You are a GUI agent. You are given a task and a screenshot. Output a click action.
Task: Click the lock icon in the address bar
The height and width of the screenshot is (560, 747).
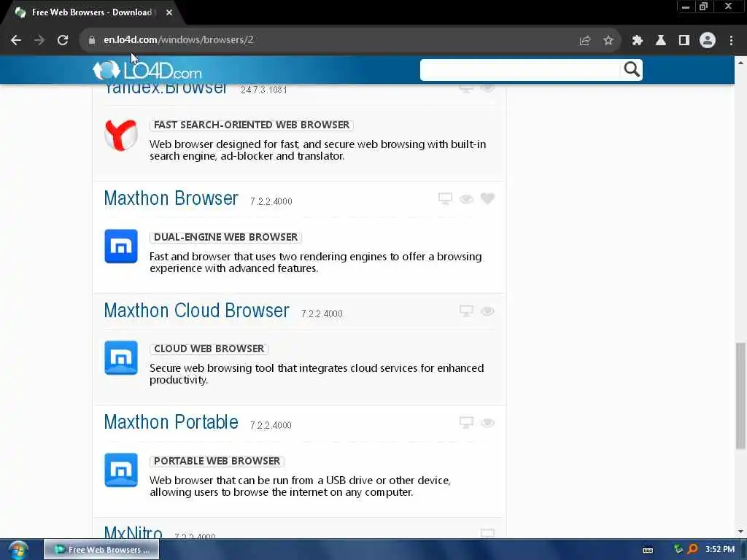pyautogui.click(x=91, y=40)
